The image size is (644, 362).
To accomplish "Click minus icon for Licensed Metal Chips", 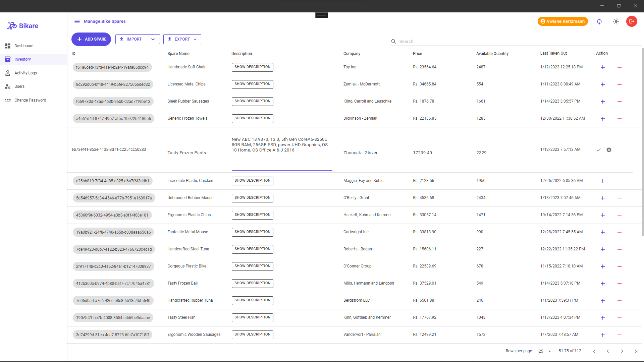I will [x=620, y=84].
